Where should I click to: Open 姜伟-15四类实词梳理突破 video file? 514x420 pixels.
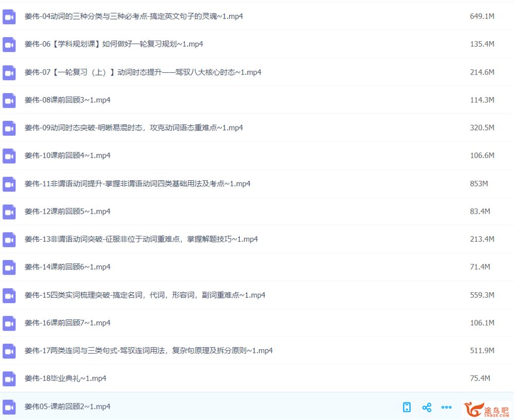(145, 295)
